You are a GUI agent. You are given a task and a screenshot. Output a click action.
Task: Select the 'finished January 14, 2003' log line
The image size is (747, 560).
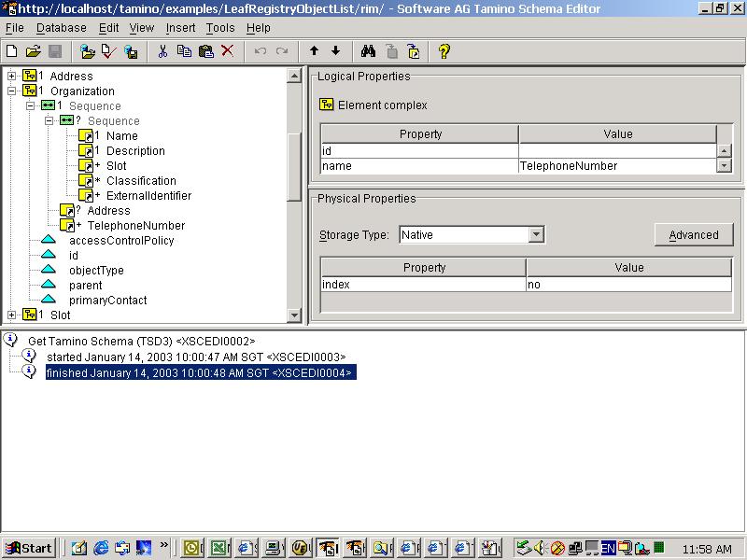coord(201,372)
